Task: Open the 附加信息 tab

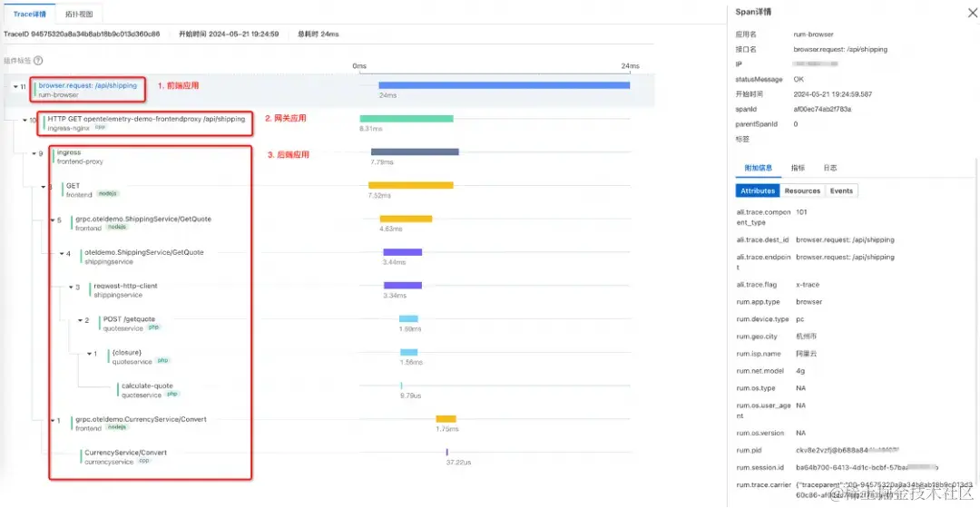Action: [x=758, y=168]
